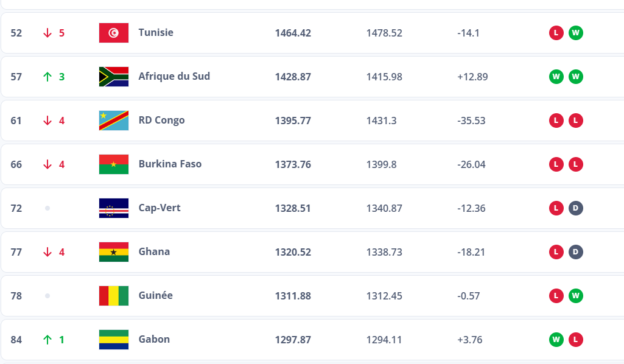Click the Burkina Faso flag
The image size is (624, 364).
[114, 164]
